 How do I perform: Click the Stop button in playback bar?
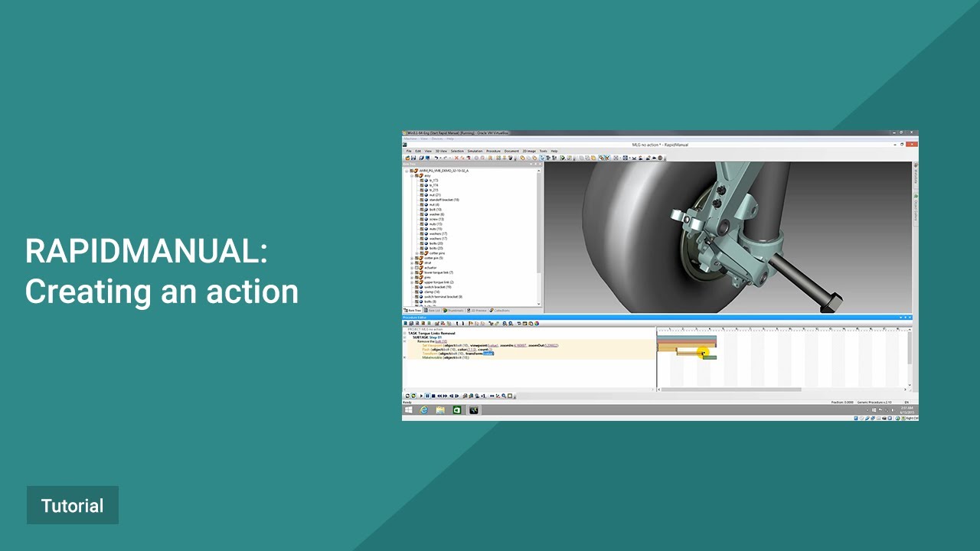[x=433, y=396]
